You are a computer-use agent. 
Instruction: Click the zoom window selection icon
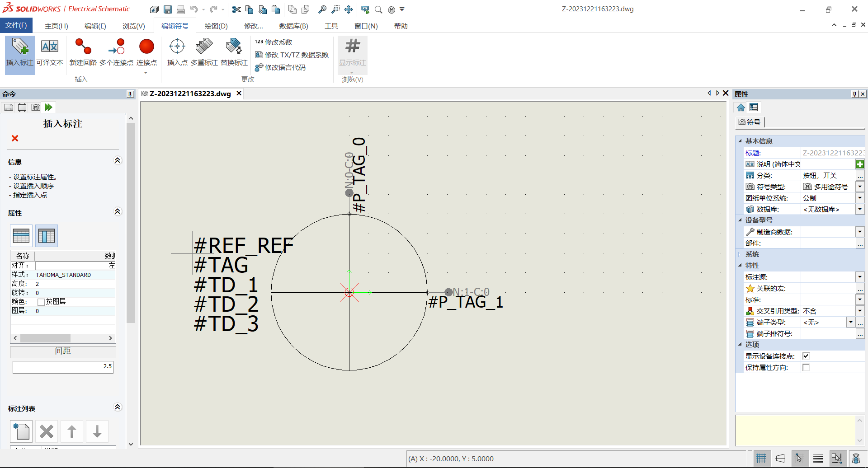tap(335, 9)
